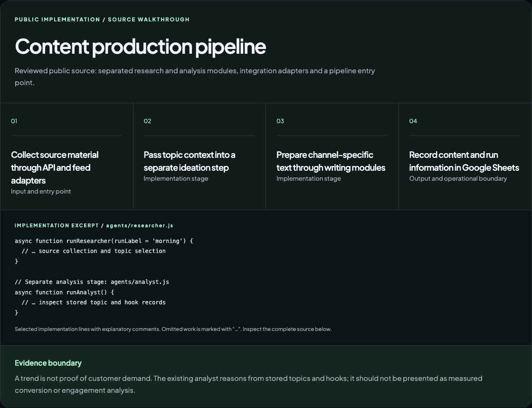This screenshot has width=532, height=408.
Task: Click 'Separate analysis stage: agents/analyst.js' comment
Action: 92,282
